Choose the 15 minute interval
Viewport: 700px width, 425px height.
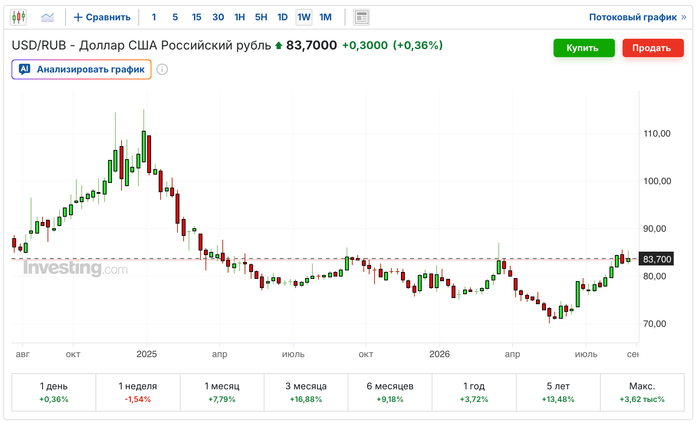pyautogui.click(x=196, y=17)
